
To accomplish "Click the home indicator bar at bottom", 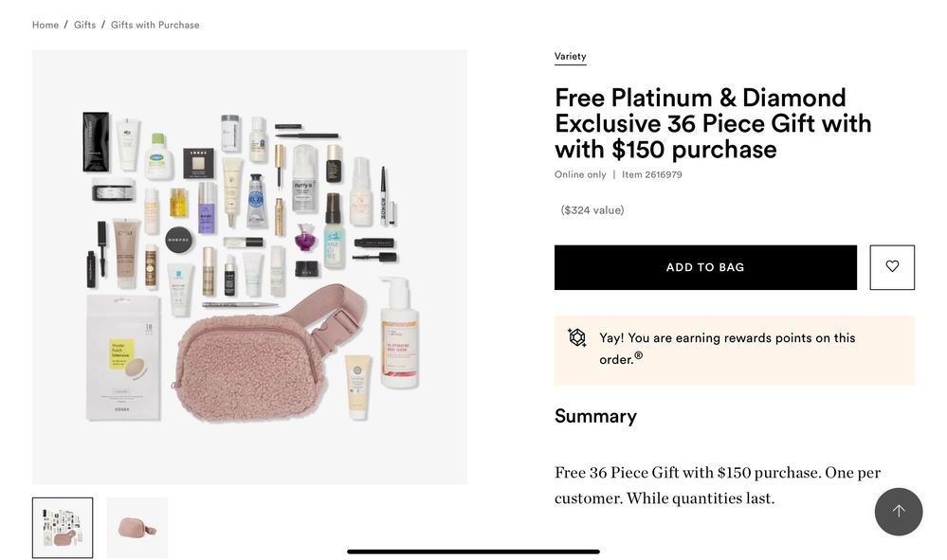I will point(474,551).
